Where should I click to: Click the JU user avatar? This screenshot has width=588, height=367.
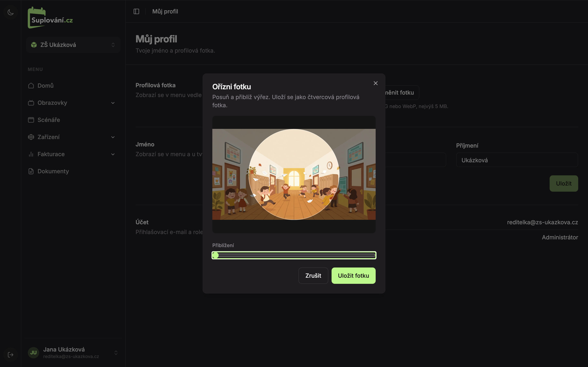click(x=33, y=353)
